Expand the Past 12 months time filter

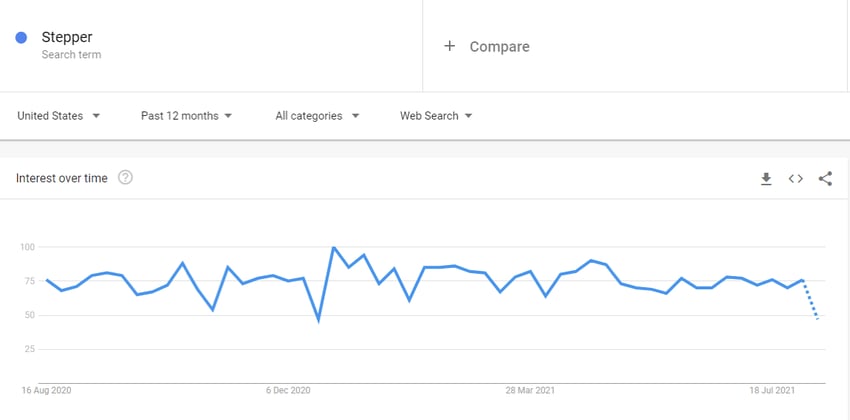186,116
